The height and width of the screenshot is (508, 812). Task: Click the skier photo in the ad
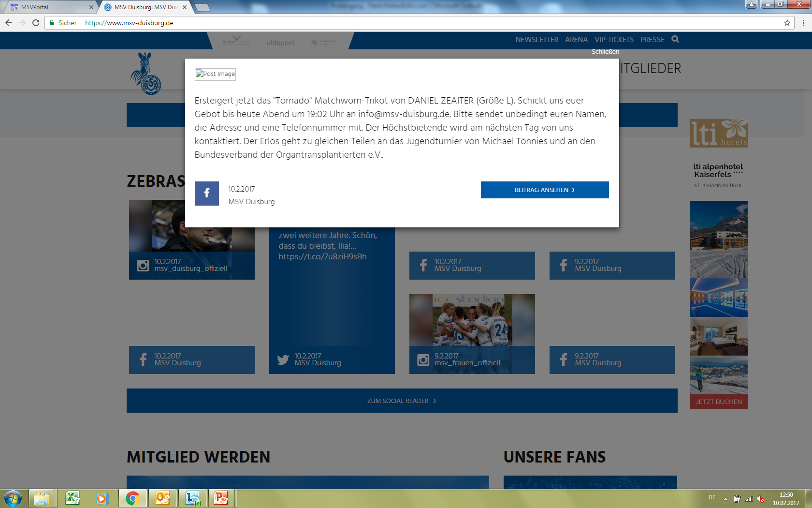click(719, 375)
